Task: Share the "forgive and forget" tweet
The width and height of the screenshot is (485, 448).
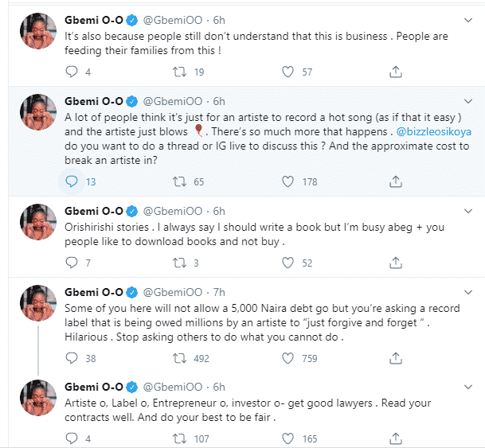Action: pos(396,357)
